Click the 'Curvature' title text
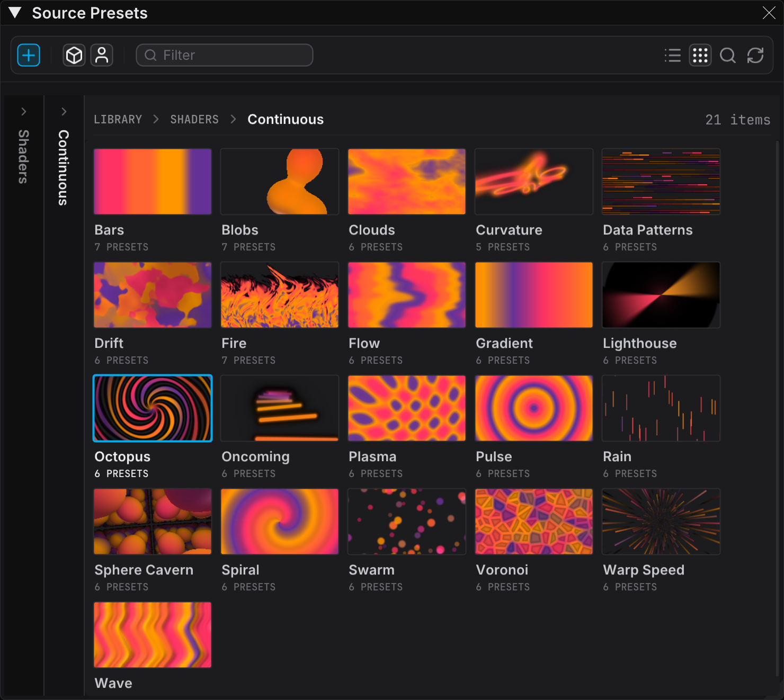Screen dimensions: 784x700 point(509,230)
